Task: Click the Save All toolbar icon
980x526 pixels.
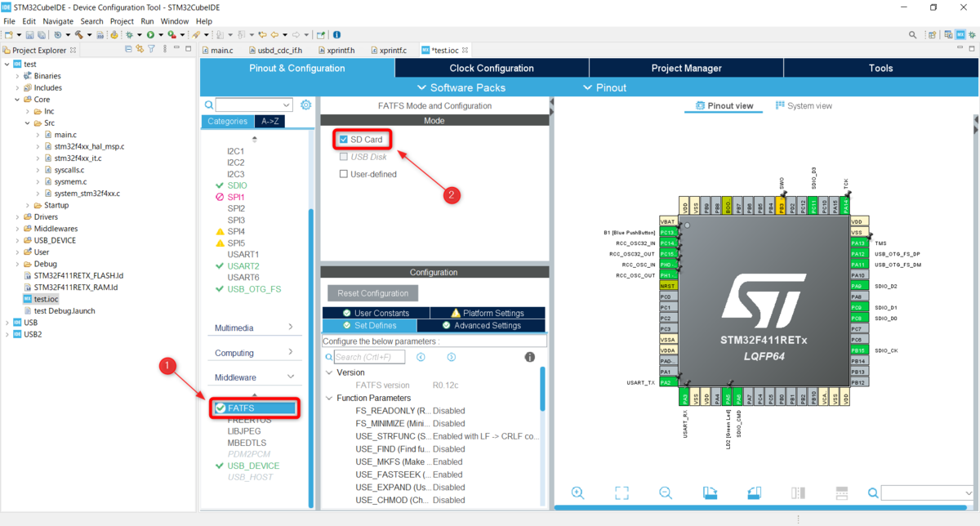Action: pos(41,35)
